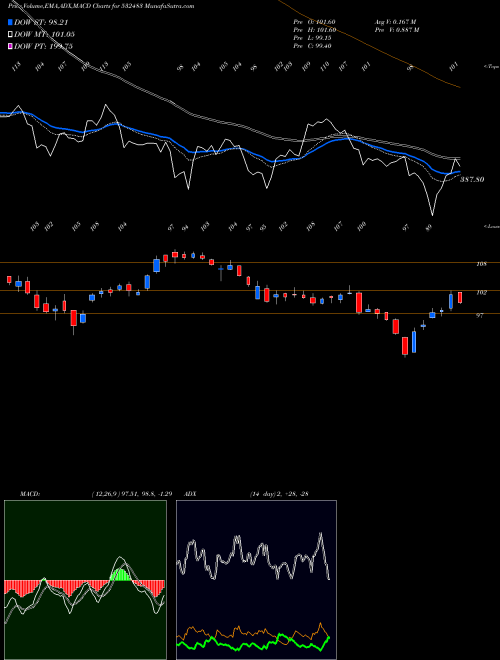
Task: Click the 'Pre V: 0.887 M' volume text
Action: coord(396,29)
